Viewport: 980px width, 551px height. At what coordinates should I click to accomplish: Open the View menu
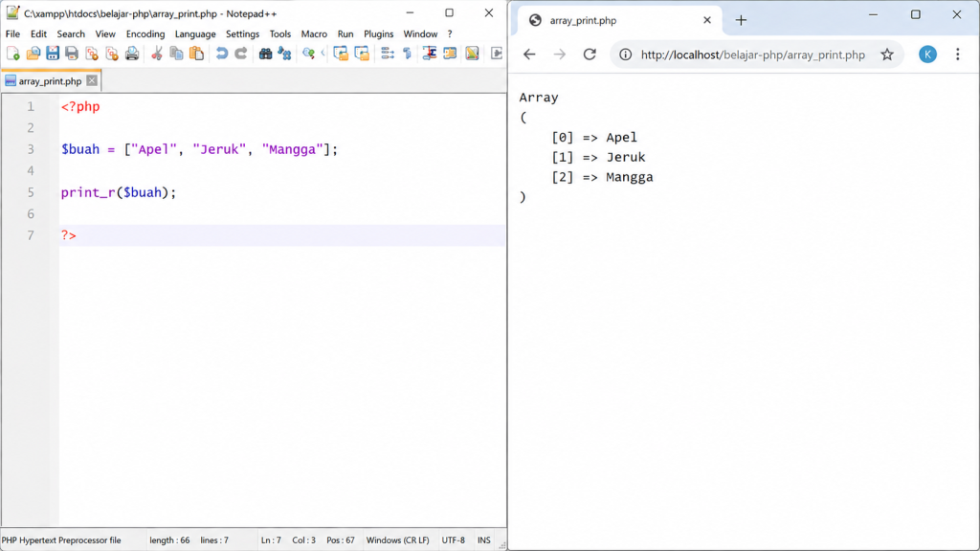tap(105, 33)
